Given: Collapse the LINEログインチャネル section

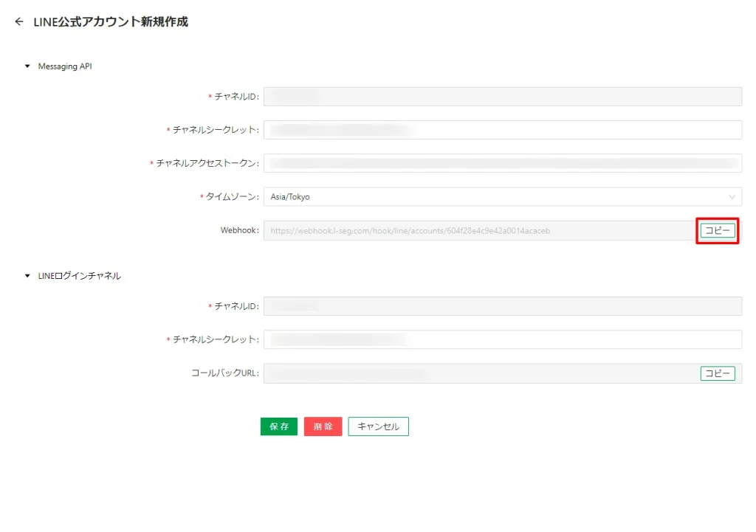Looking at the screenshot, I should tap(27, 276).
